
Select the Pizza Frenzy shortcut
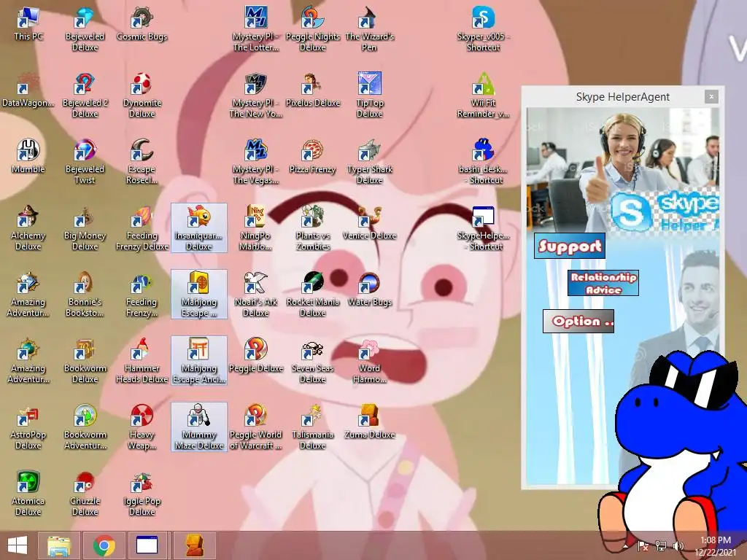(x=312, y=156)
